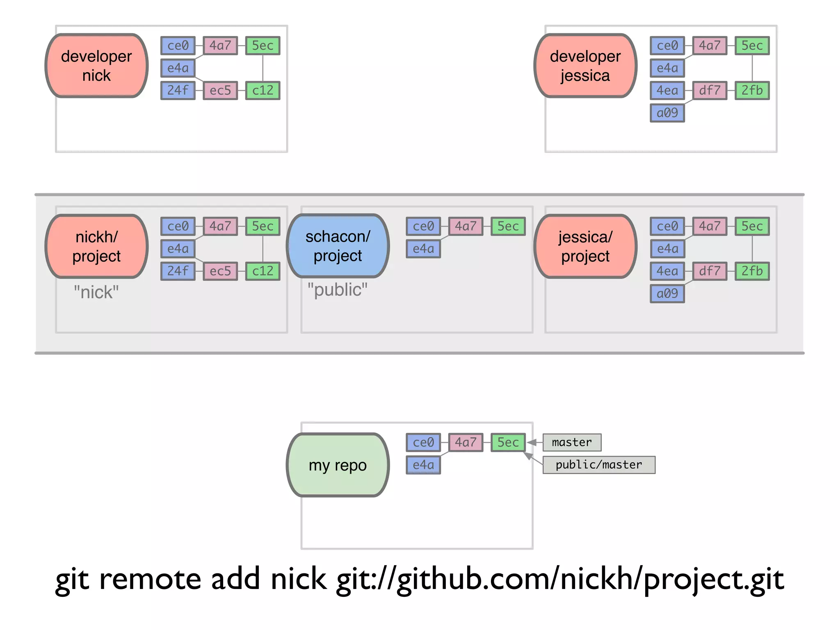Click 5ec commit in developer nick box
Image resolution: width=840 pixels, height=630 pixels.
coord(262,45)
